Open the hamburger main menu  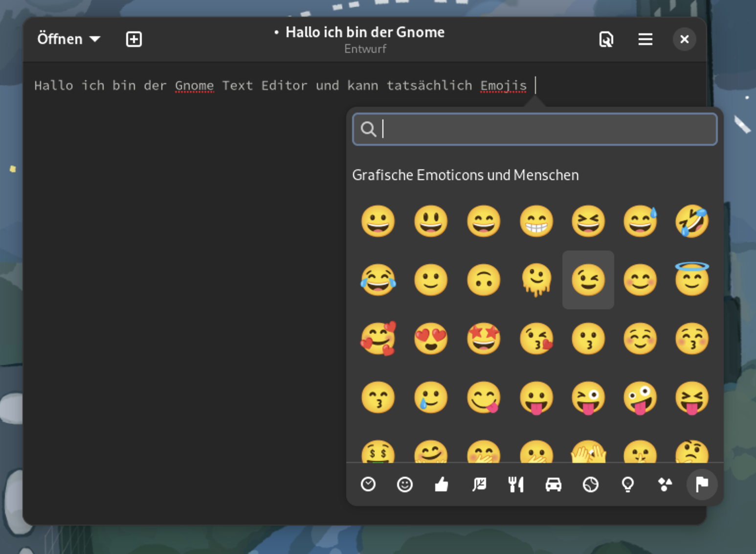pyautogui.click(x=645, y=39)
